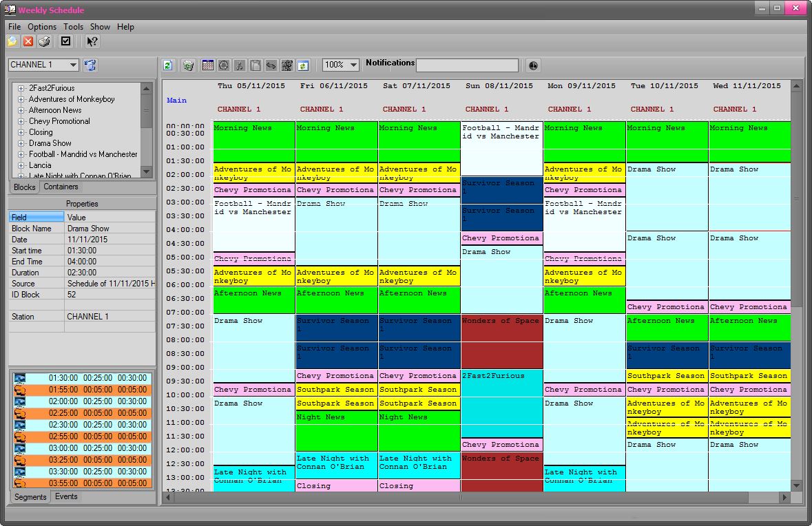Toggle the checkmark box in the top toolbar

(x=65, y=41)
